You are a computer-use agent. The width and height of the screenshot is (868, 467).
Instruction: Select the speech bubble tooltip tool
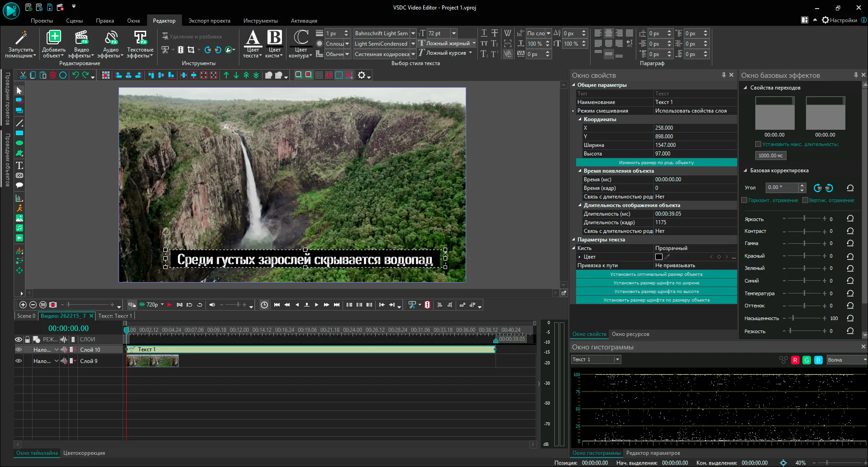click(19, 185)
